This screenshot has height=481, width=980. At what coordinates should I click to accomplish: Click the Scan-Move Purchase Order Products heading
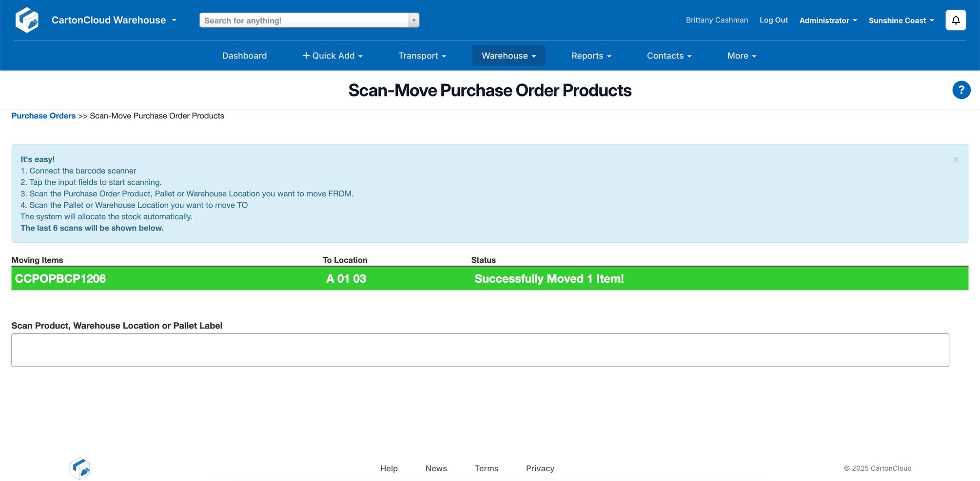point(490,90)
